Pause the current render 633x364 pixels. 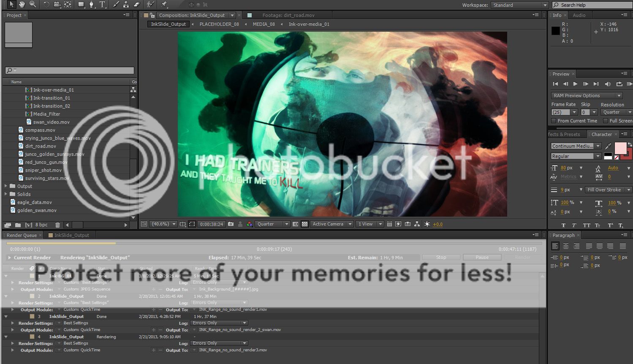[482, 257]
